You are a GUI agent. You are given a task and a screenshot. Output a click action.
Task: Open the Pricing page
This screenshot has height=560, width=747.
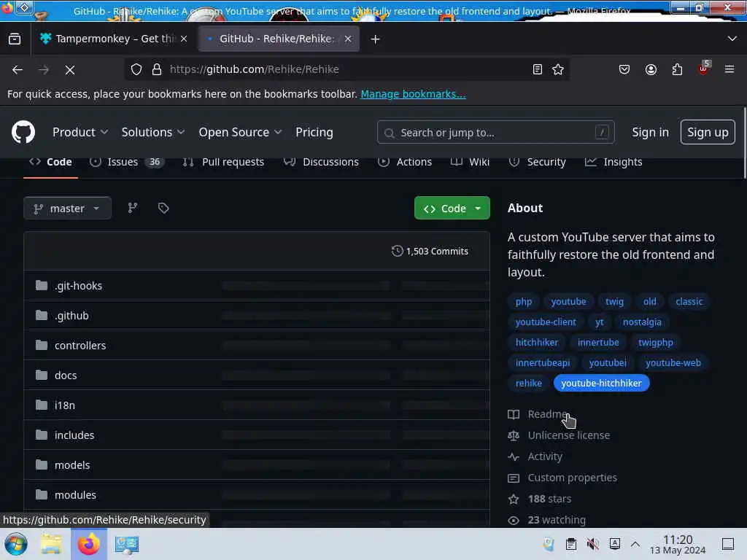point(314,132)
